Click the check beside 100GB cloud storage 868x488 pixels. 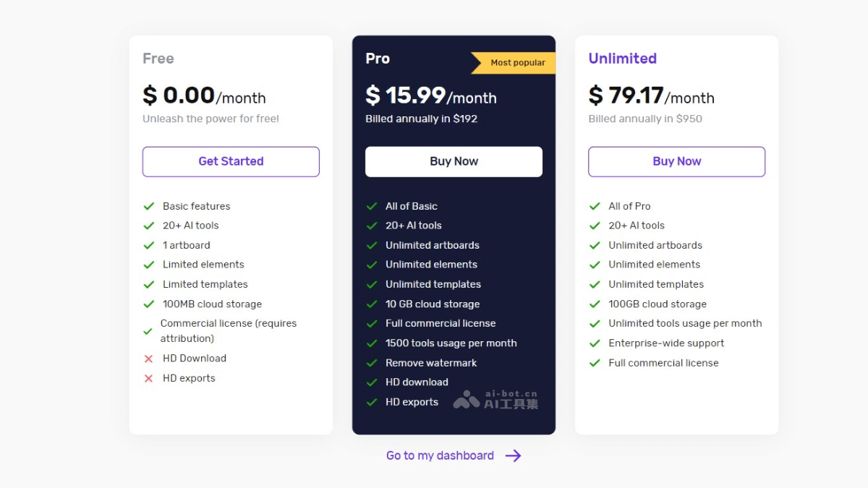coord(595,304)
